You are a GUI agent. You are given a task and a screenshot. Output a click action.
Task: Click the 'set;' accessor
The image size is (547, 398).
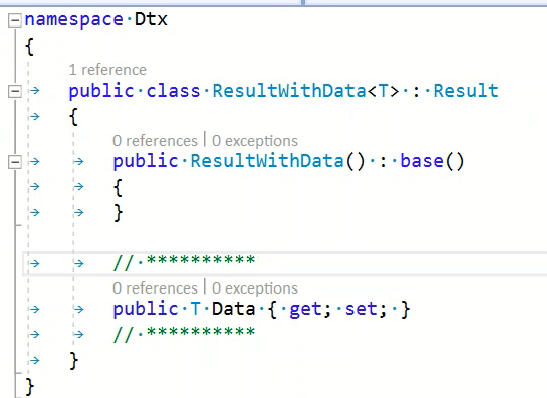366,310
